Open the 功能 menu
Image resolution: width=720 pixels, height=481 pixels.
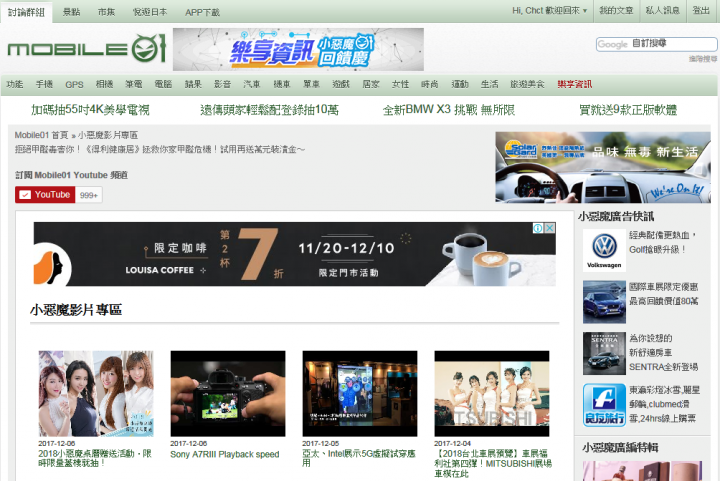pyautogui.click(x=15, y=84)
